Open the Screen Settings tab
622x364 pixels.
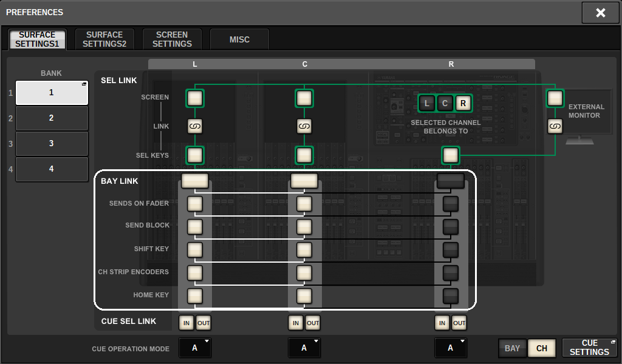[x=172, y=39]
